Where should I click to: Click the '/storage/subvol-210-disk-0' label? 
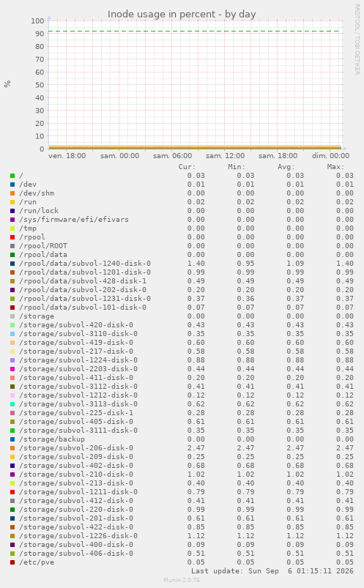pos(76,475)
